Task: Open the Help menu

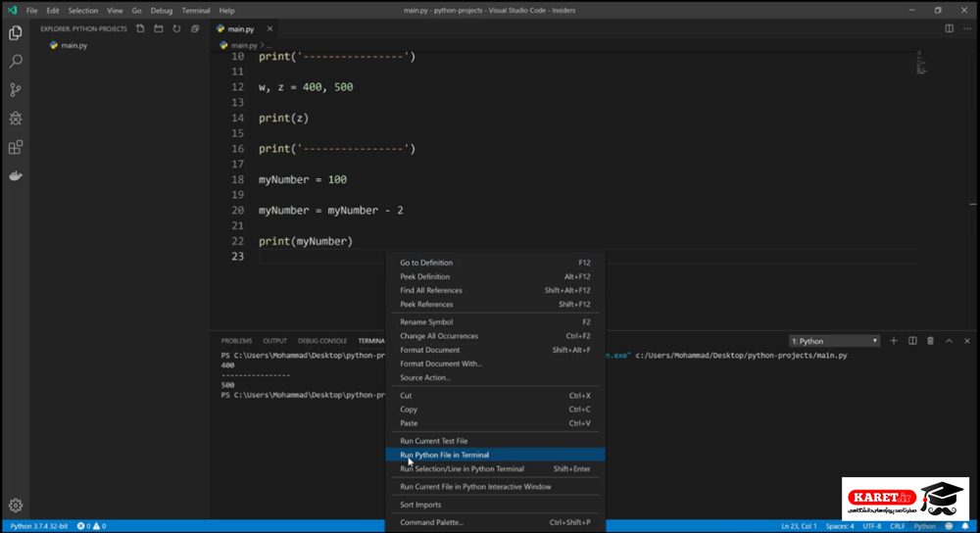Action: 227,11
